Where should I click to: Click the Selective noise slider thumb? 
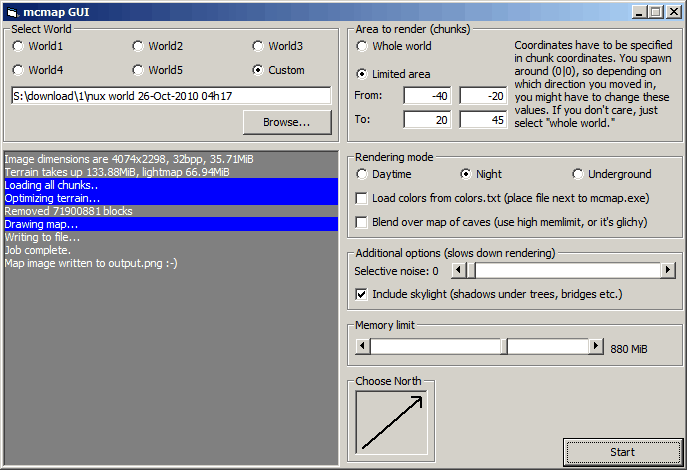point(471,270)
